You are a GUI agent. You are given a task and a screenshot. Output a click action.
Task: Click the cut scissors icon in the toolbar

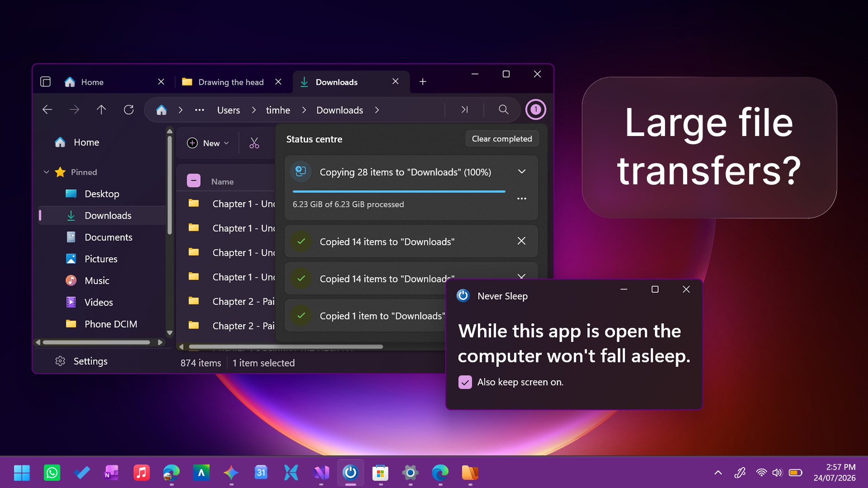coord(254,143)
